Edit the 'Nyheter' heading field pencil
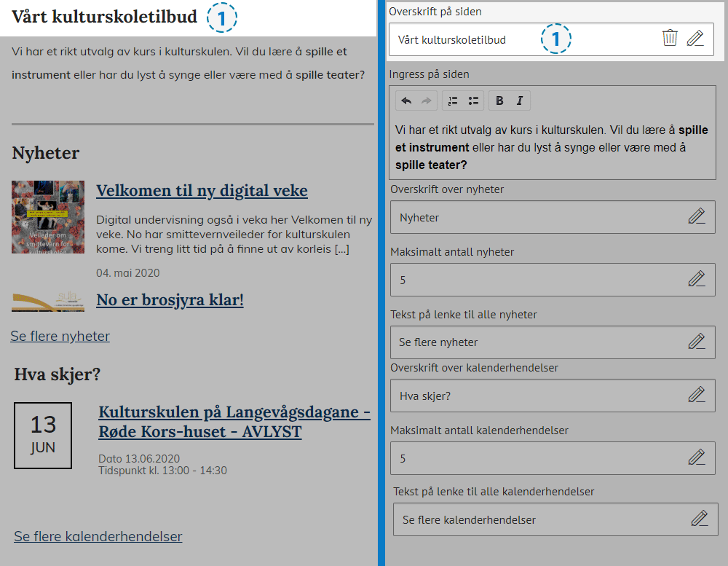728x566 pixels. (x=697, y=216)
